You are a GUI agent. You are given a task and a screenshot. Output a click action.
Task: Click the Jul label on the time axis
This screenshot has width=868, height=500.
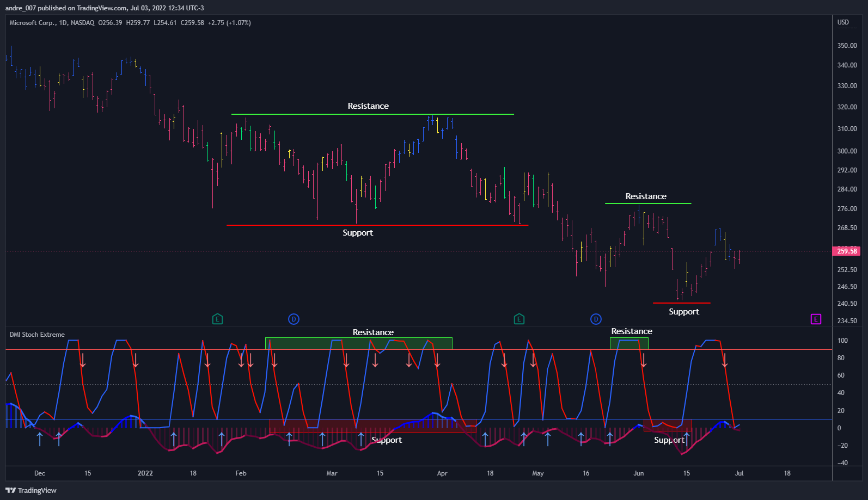click(x=739, y=473)
